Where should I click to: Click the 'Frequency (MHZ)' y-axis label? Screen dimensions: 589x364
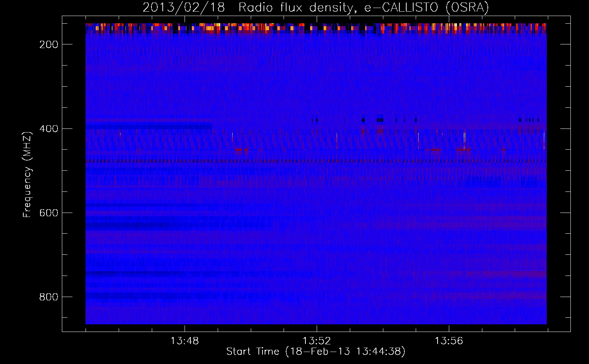(x=27, y=174)
